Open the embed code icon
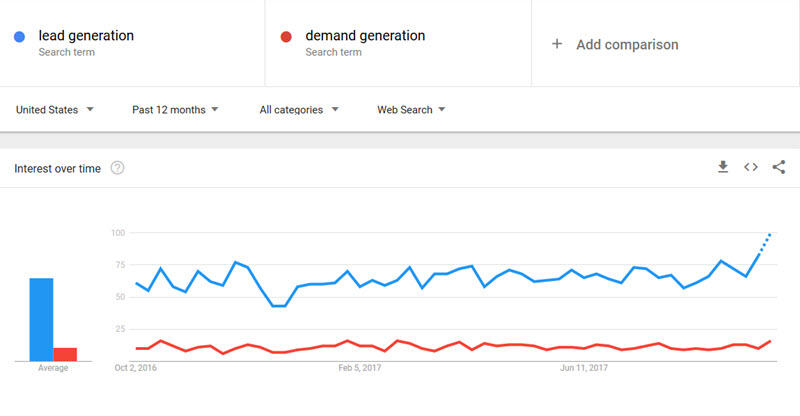 (x=751, y=167)
